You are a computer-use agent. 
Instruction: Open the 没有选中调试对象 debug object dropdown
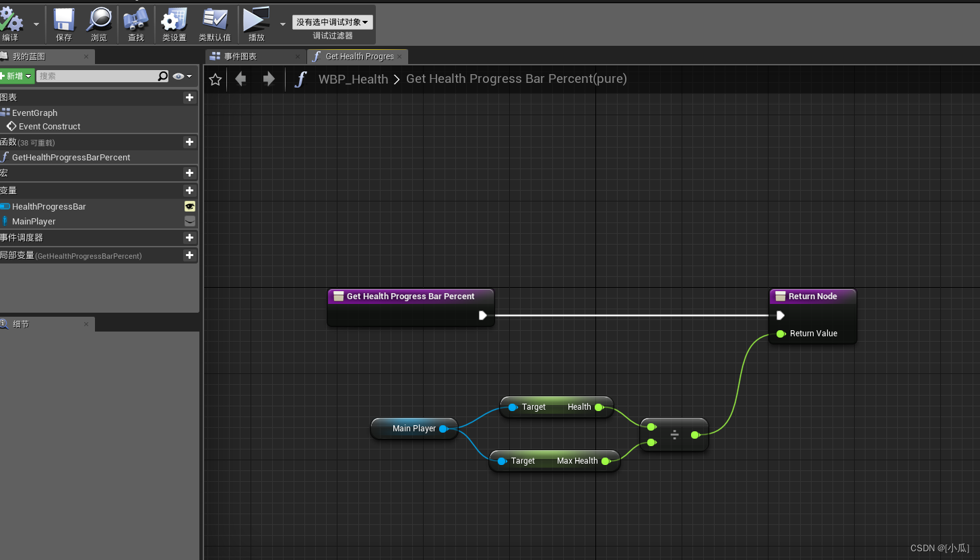coord(333,22)
